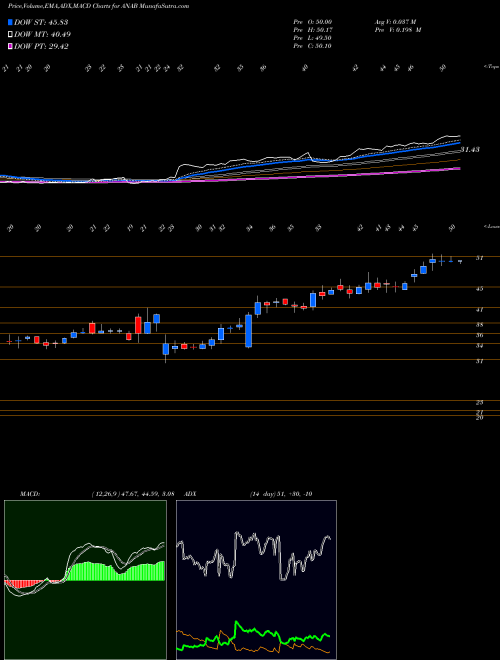
Task: Click the blue DOW ST legend swatch
Action: [x=10, y=22]
